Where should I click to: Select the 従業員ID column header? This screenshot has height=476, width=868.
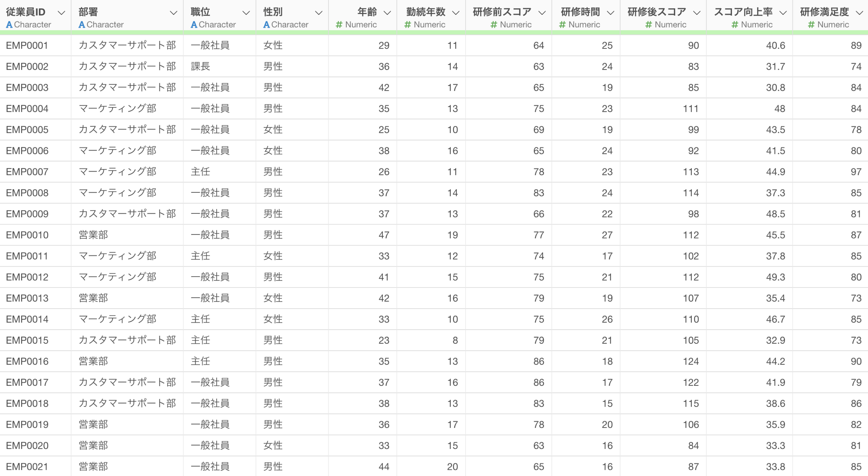tap(25, 12)
